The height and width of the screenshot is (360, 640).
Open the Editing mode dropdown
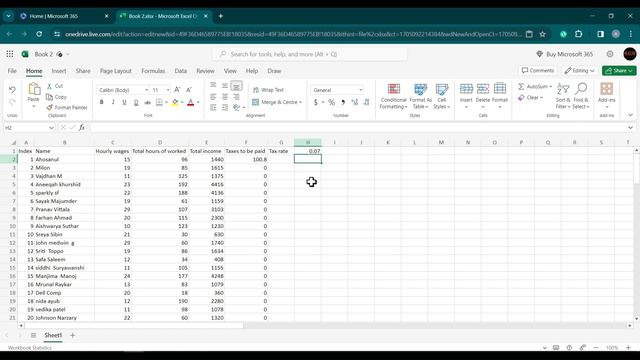(x=579, y=71)
